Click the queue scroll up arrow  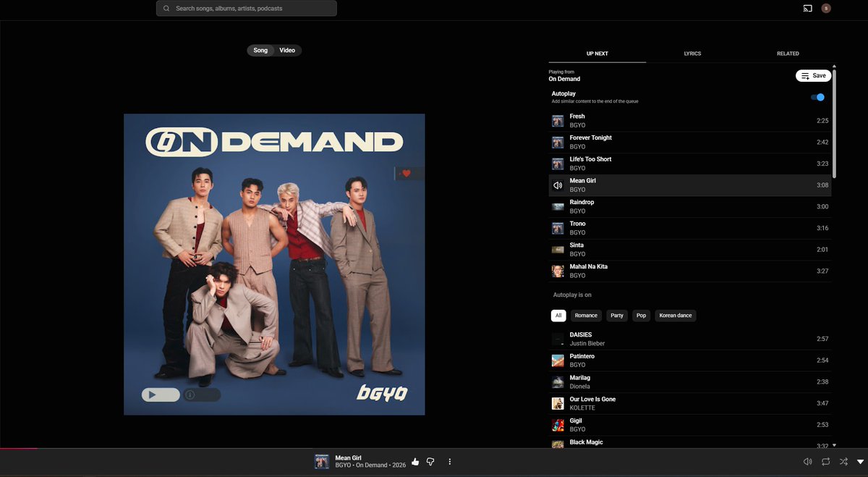pyautogui.click(x=834, y=66)
